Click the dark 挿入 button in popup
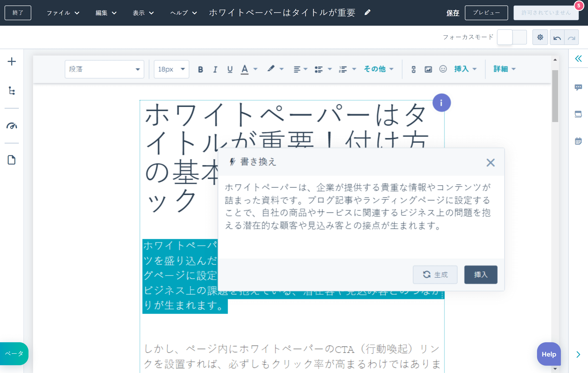 (x=481, y=275)
